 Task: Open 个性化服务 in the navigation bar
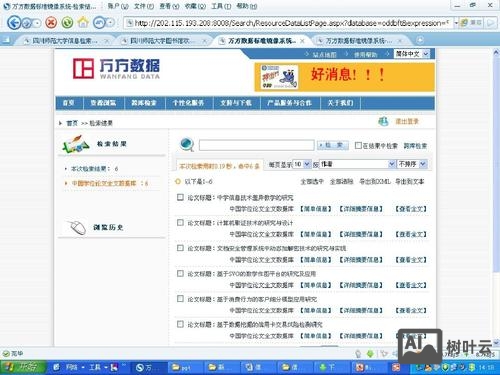click(x=189, y=103)
